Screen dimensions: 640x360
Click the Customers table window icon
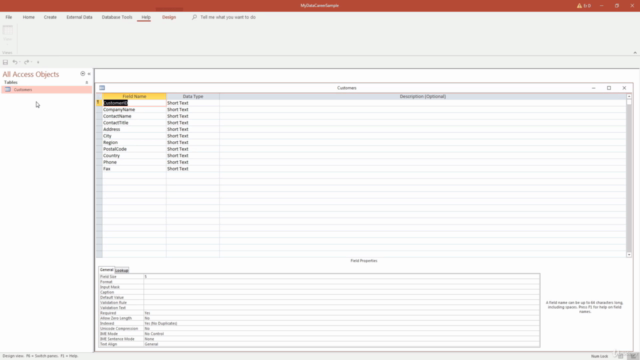click(102, 88)
